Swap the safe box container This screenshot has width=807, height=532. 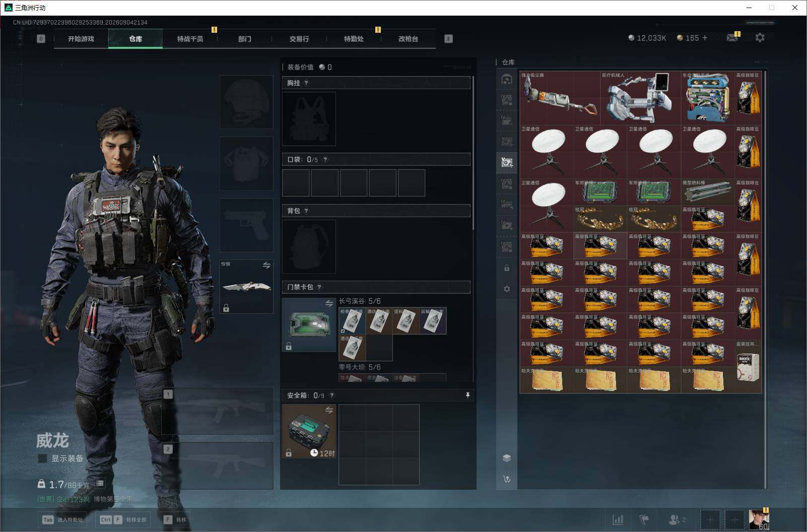click(329, 410)
